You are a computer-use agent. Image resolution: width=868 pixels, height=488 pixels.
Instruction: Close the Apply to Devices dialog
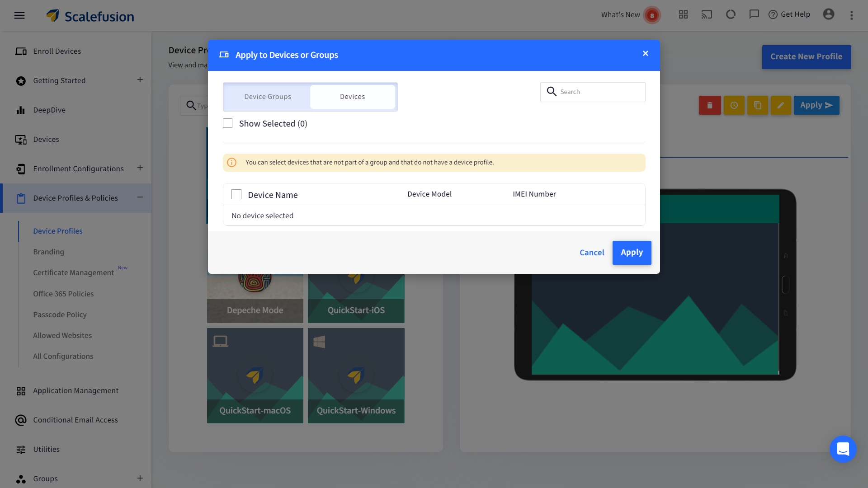tap(646, 53)
